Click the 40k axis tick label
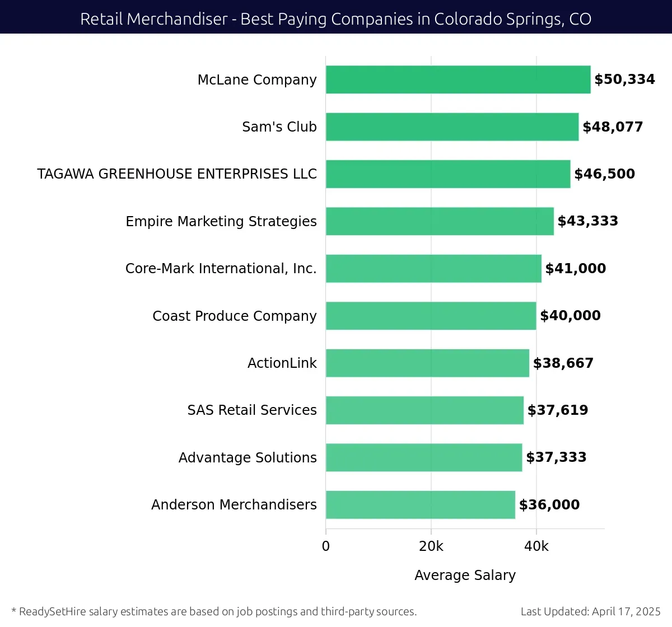Screen dimensions: 672x627 (536, 546)
